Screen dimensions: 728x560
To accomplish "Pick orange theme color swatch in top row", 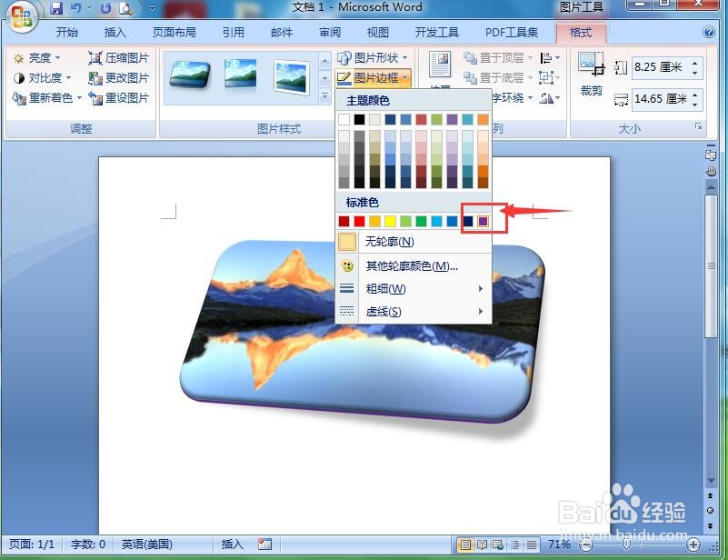I will coord(483,119).
